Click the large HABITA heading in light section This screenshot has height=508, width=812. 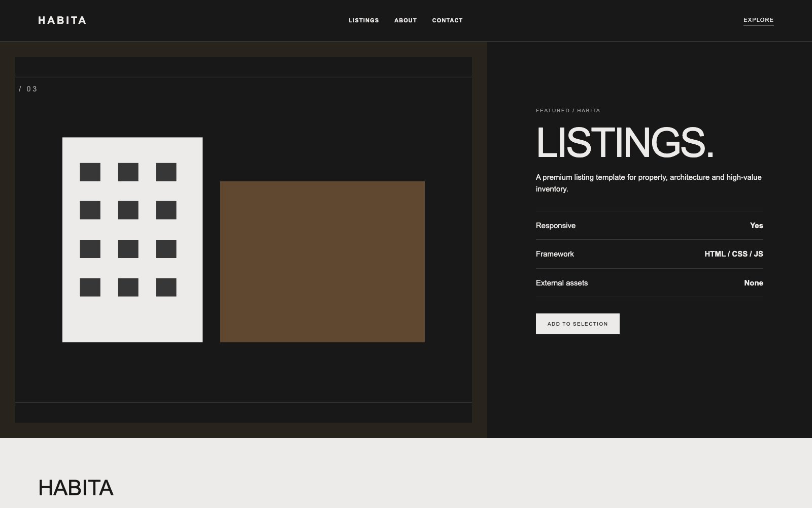click(76, 488)
